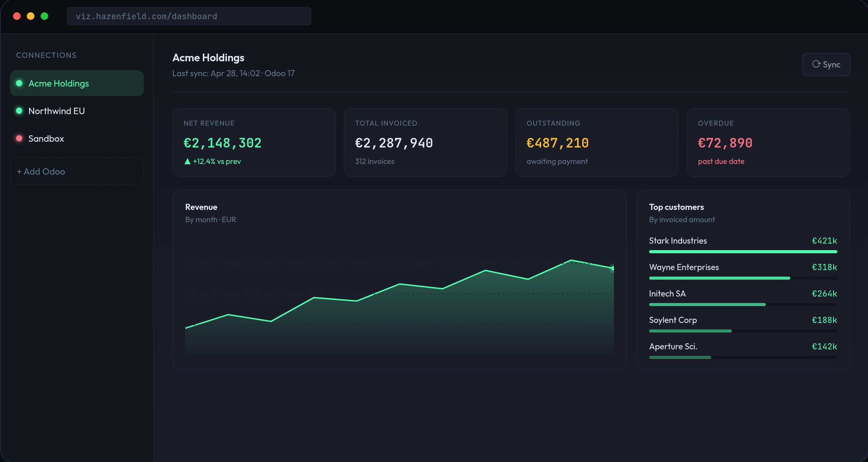Click the €188k amount
Image resolution: width=868 pixels, height=462 pixels.
tap(824, 320)
